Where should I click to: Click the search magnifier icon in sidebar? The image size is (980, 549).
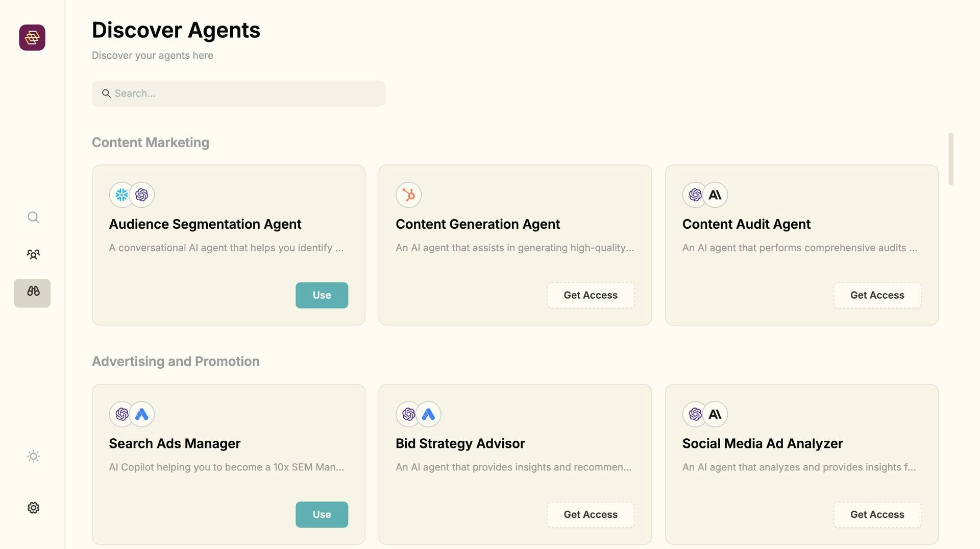click(33, 217)
